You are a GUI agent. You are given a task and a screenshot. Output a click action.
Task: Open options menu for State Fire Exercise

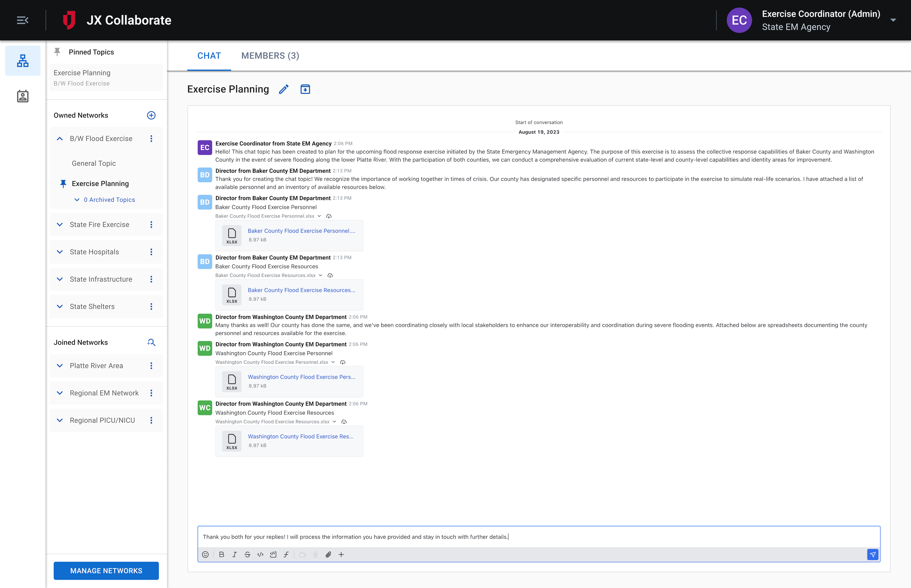coord(151,225)
